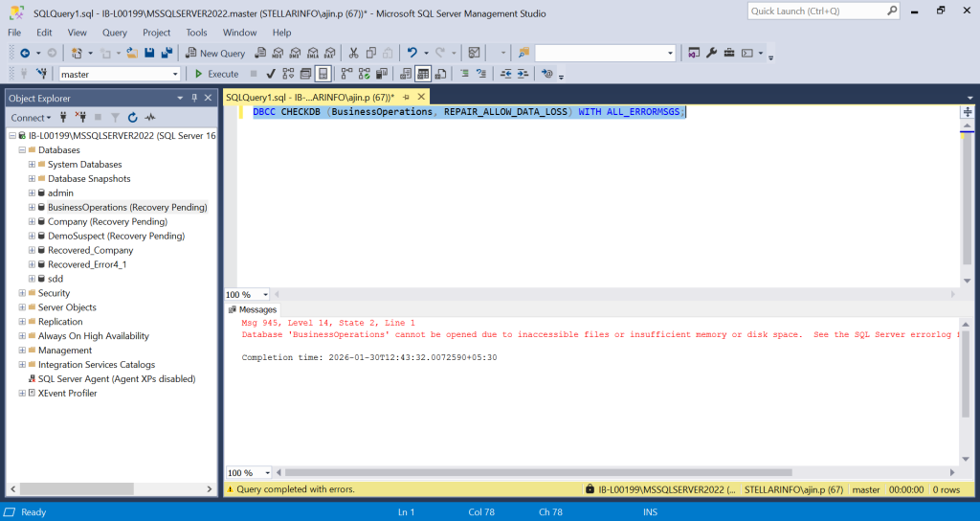This screenshot has width=980, height=521.
Task: Click Display Estimated Execution Plan icon
Action: tap(288, 74)
